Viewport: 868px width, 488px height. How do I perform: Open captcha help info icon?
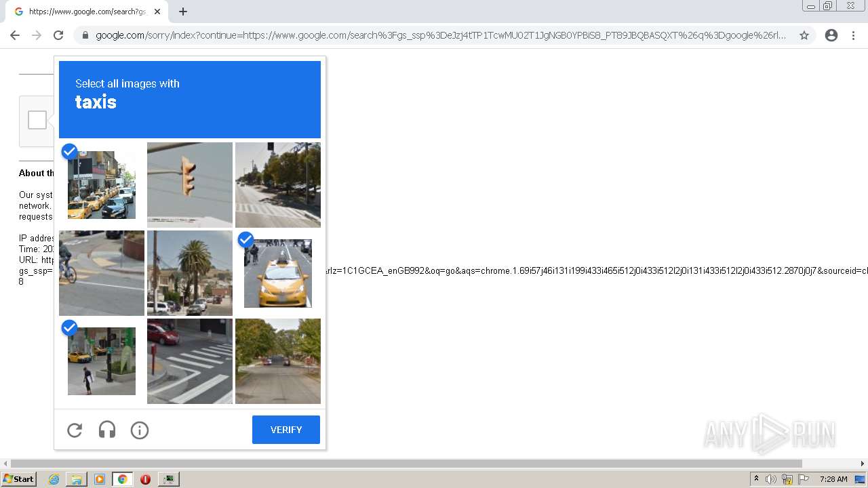point(140,430)
